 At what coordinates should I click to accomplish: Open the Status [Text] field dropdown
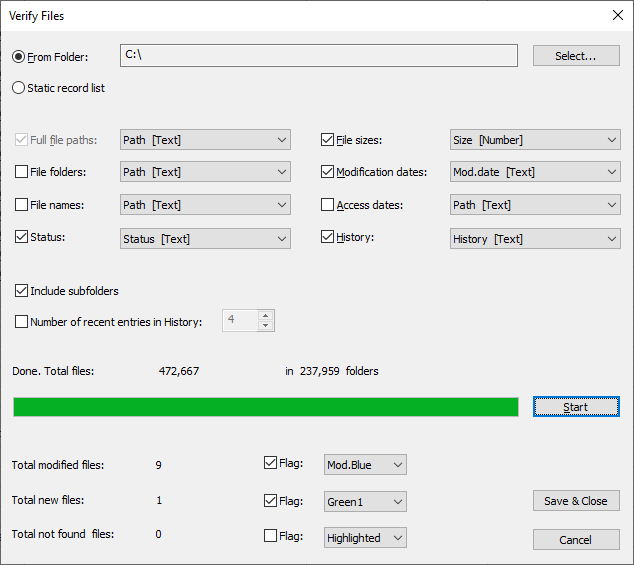(205, 239)
